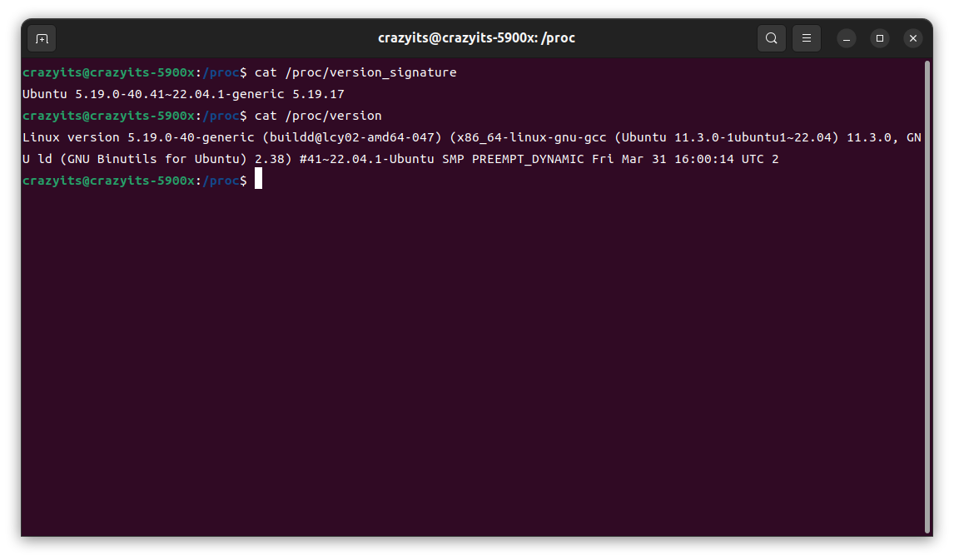
Task: Click the 'Linux version 5.19.0-40-generic' output text
Action: 138,137
